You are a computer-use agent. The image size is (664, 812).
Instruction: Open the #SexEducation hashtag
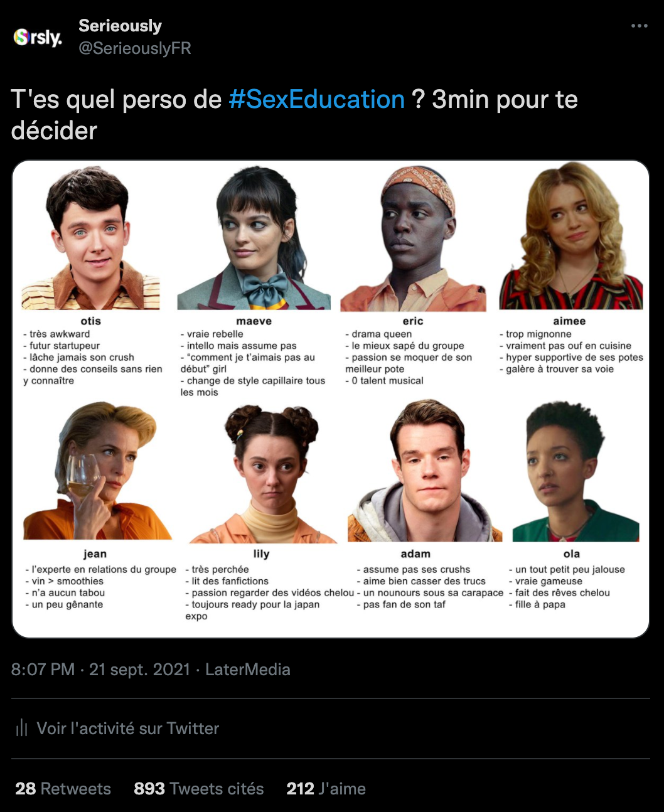pyautogui.click(x=316, y=99)
